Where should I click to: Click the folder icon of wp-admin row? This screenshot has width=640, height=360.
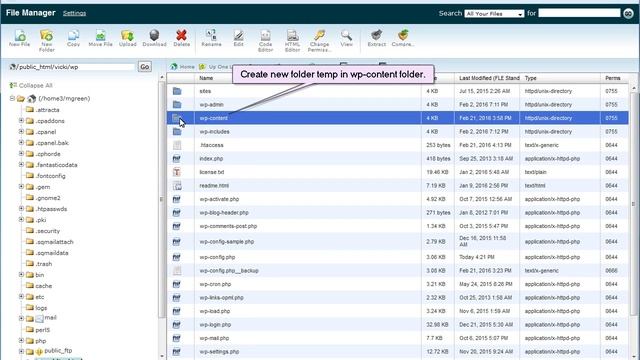click(177, 104)
